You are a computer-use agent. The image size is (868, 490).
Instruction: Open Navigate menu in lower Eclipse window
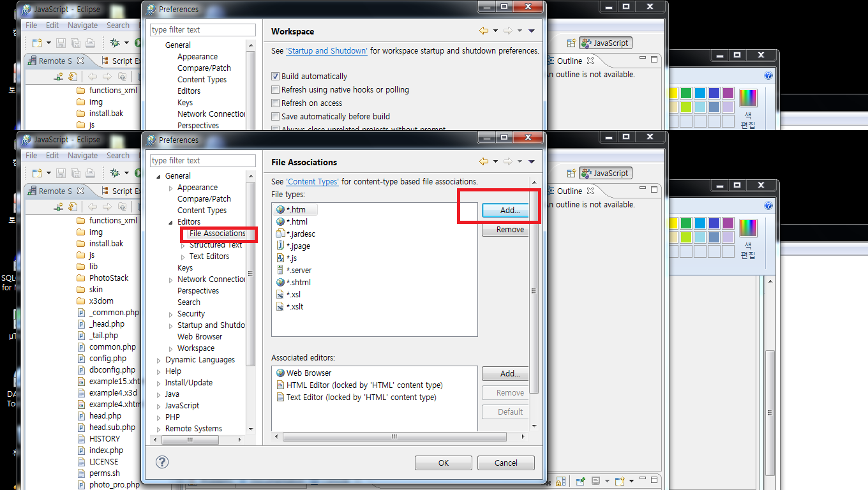[82, 155]
